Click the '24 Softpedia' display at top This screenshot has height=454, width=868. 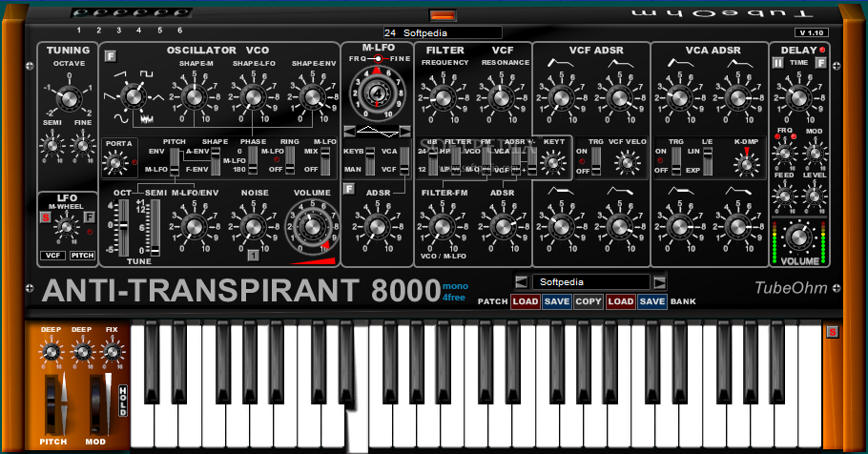point(443,32)
